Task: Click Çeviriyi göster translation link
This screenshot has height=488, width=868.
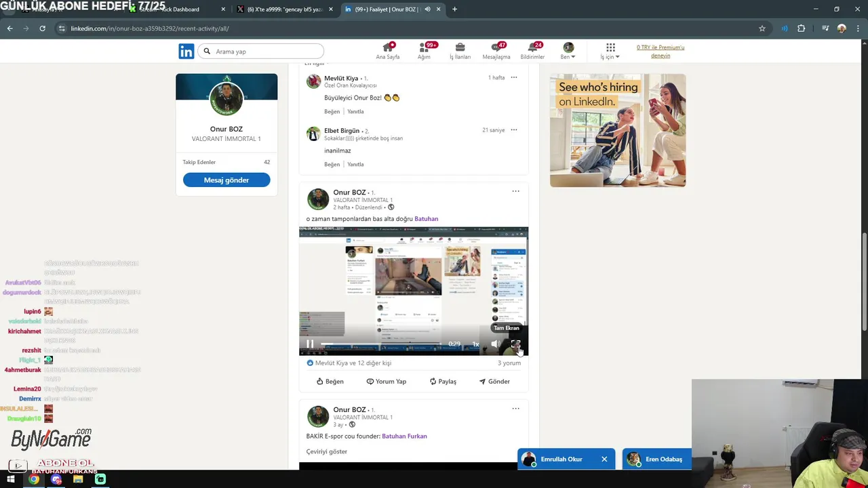Action: point(327,452)
